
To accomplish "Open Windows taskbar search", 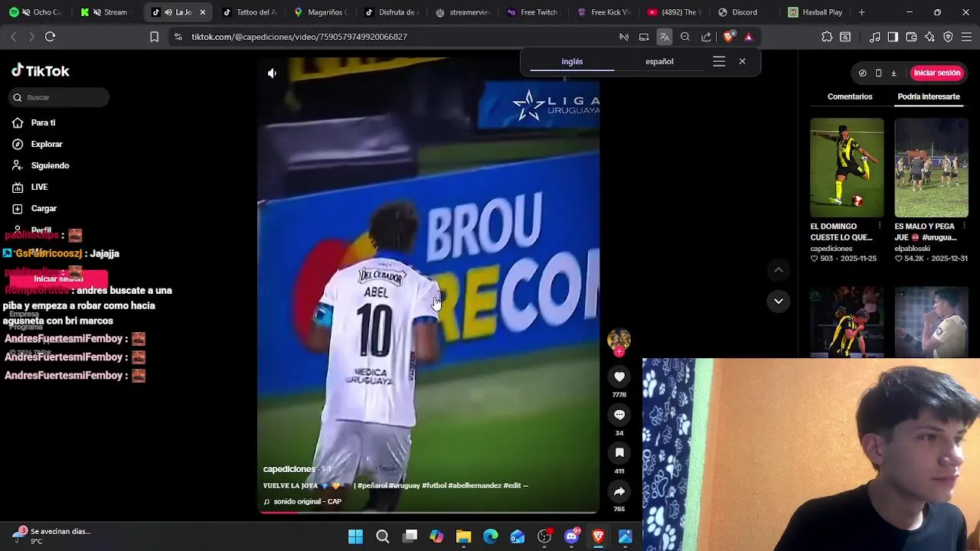I will click(383, 536).
